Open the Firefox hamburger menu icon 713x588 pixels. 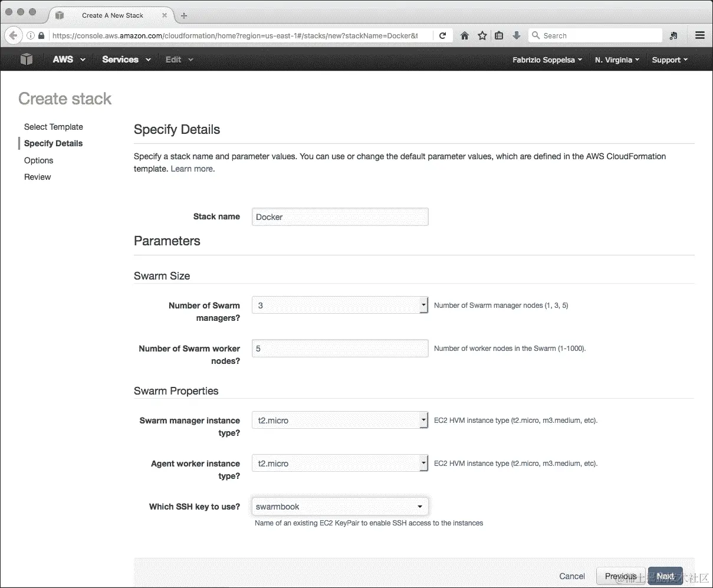(x=699, y=35)
